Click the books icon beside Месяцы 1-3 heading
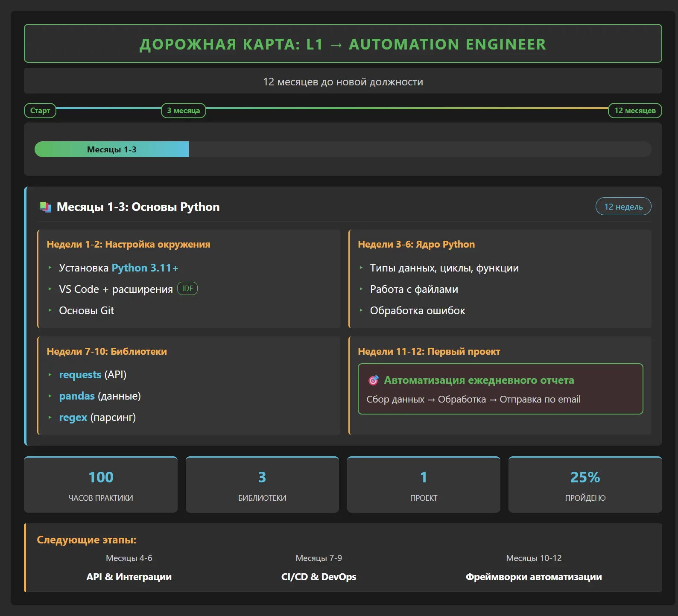The height and width of the screenshot is (616, 678). coord(45,207)
